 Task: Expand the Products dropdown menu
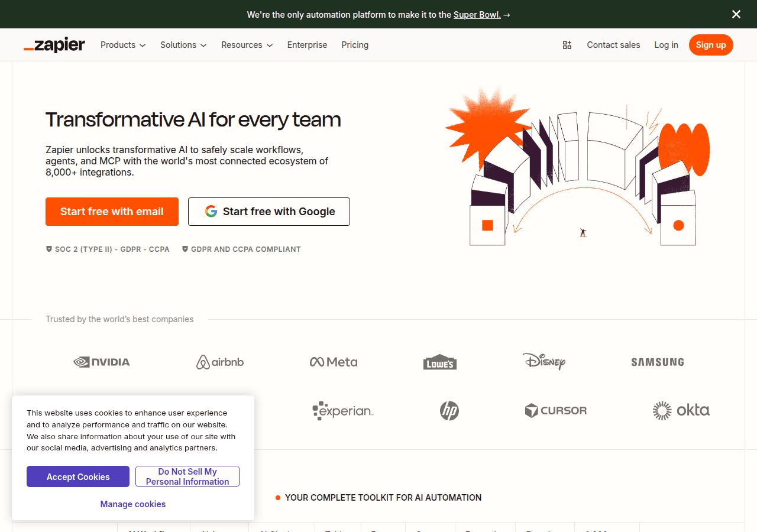pyautogui.click(x=122, y=44)
